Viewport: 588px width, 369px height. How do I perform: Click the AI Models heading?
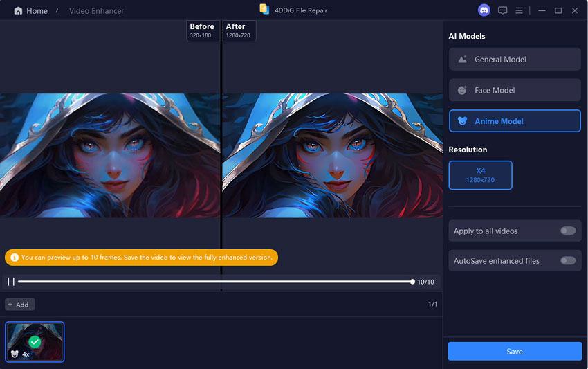coord(467,36)
